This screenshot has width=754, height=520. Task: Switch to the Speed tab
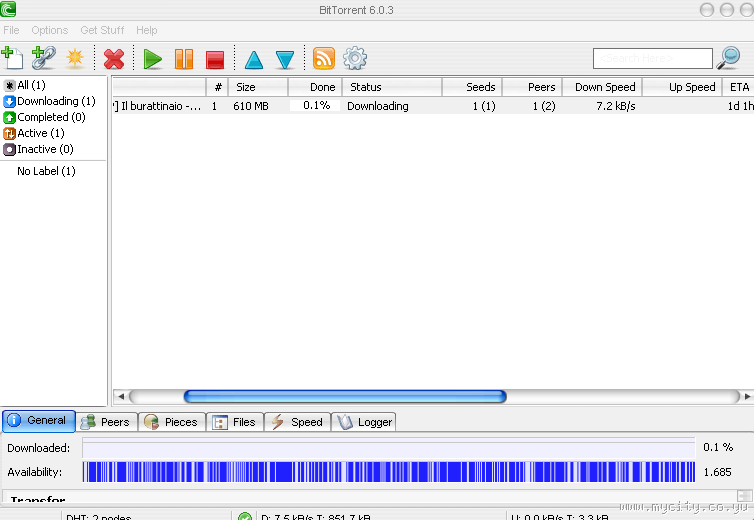point(297,422)
